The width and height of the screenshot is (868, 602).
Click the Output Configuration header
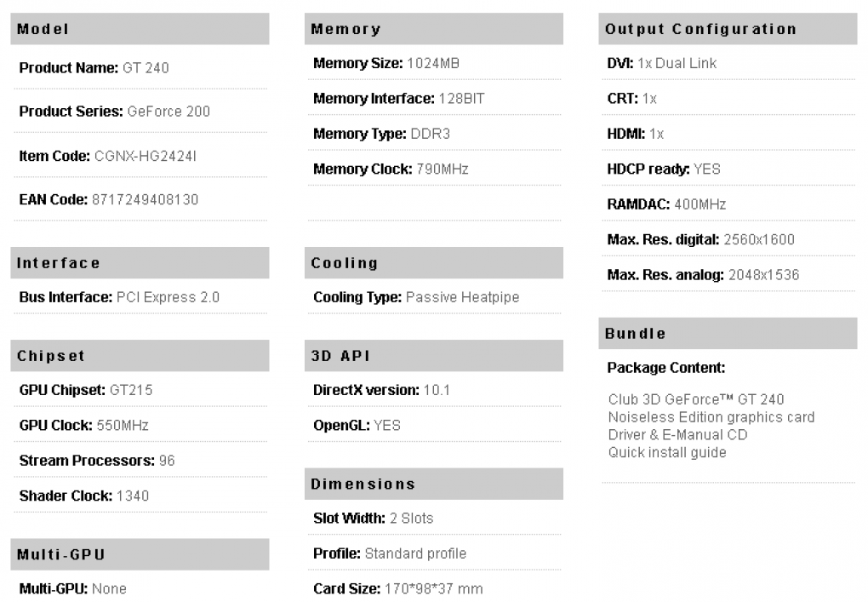coord(728,29)
